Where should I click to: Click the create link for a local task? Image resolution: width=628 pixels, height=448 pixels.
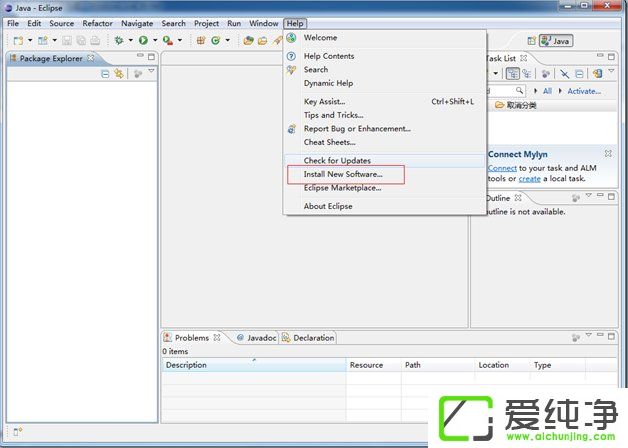[x=529, y=178]
